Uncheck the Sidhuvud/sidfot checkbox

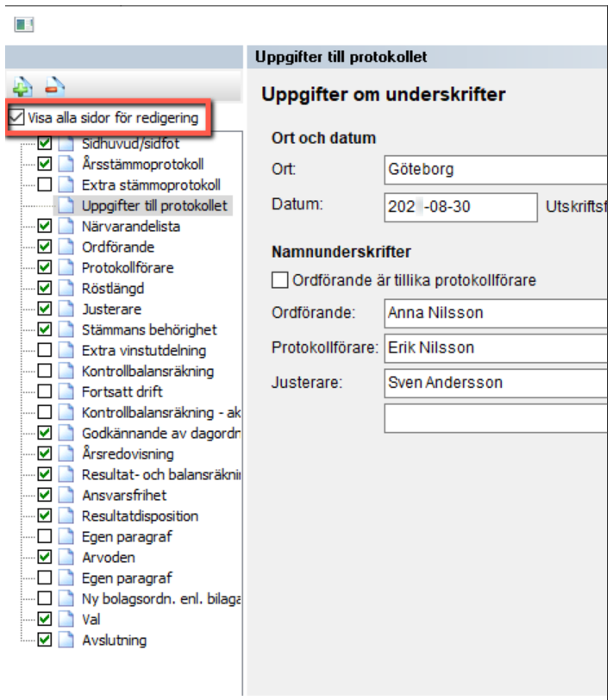coord(45,143)
